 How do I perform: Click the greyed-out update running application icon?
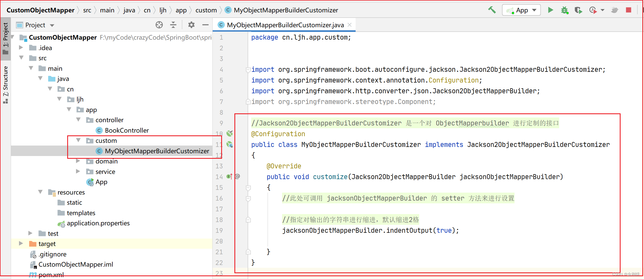tap(615, 10)
